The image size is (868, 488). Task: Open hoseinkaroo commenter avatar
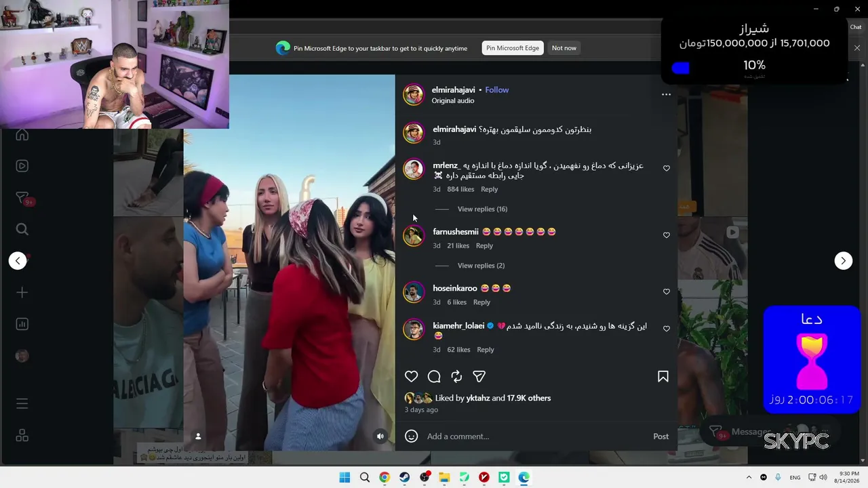[414, 292]
